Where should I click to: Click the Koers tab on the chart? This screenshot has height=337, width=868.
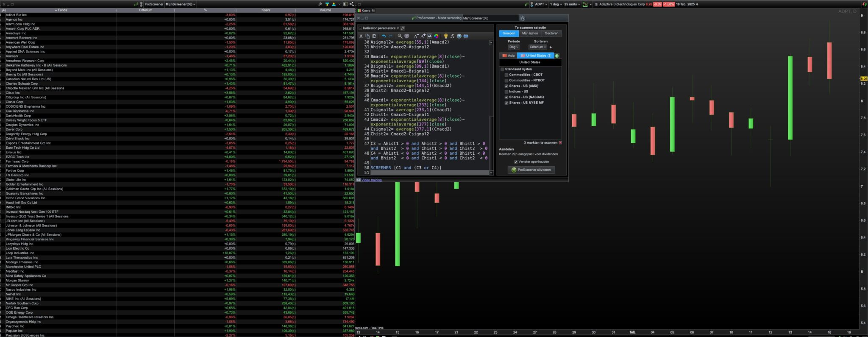(x=364, y=11)
